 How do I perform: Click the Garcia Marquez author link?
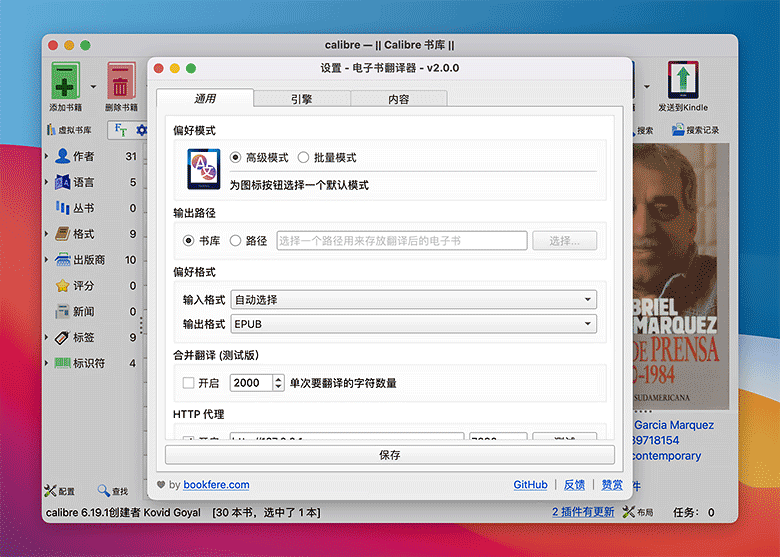[674, 425]
